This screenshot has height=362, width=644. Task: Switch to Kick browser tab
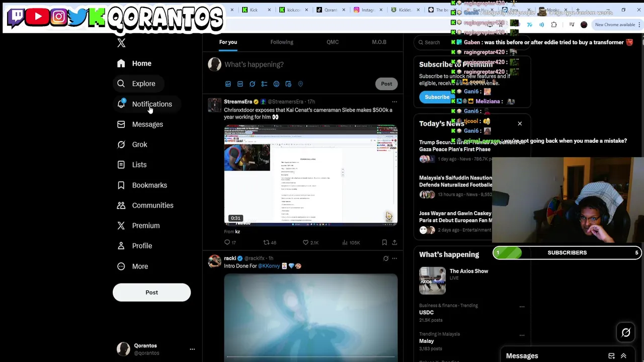point(256,10)
